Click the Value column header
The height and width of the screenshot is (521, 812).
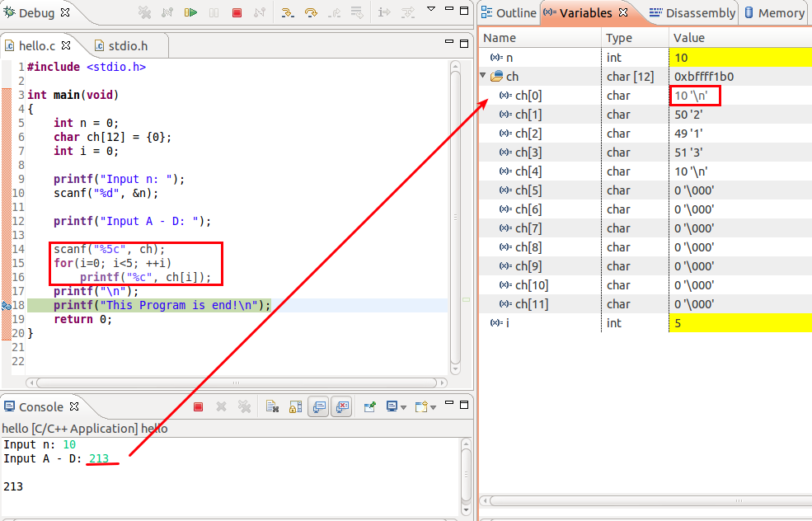(740, 38)
